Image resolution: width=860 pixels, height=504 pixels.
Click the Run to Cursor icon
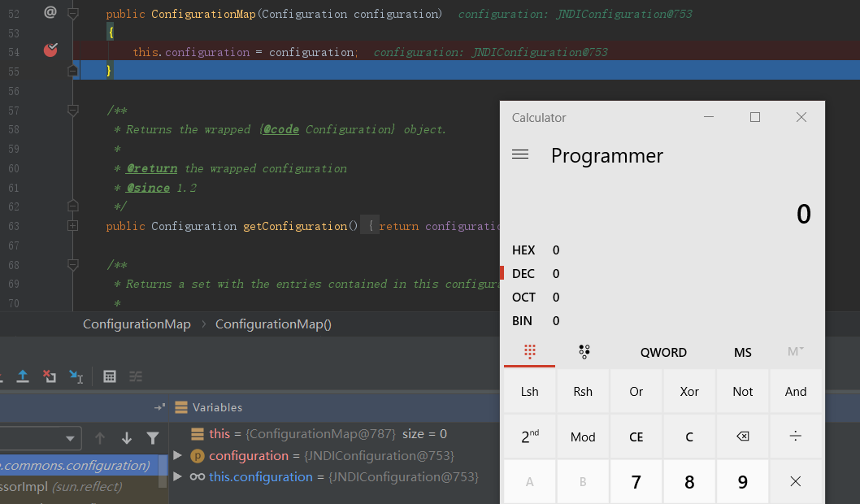[x=76, y=376]
